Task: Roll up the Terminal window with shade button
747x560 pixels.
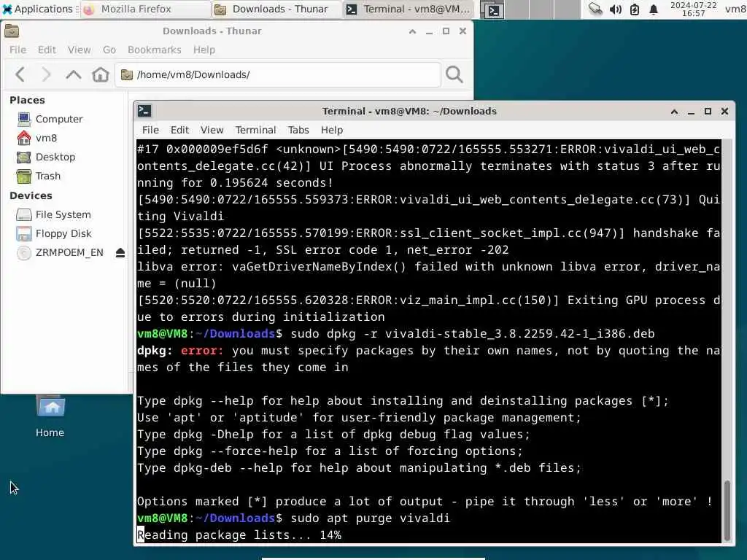Action: (x=674, y=112)
